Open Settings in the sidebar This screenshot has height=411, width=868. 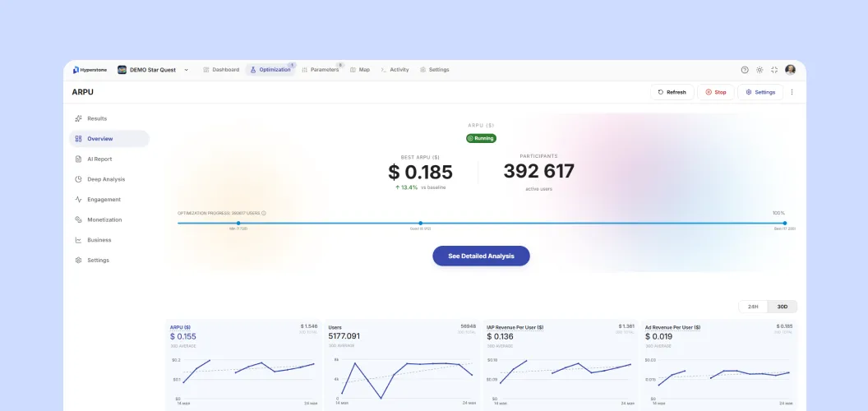[x=109, y=261]
